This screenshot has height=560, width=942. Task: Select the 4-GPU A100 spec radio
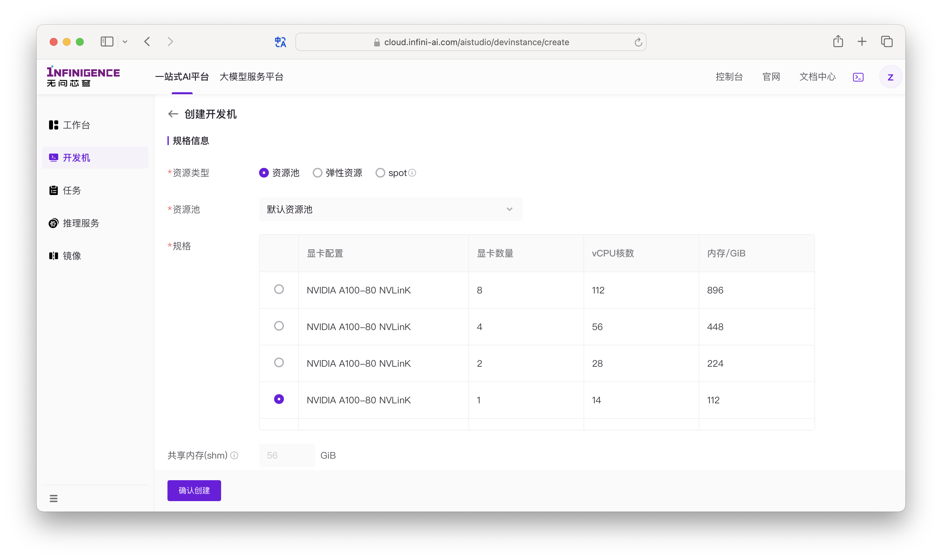click(279, 326)
